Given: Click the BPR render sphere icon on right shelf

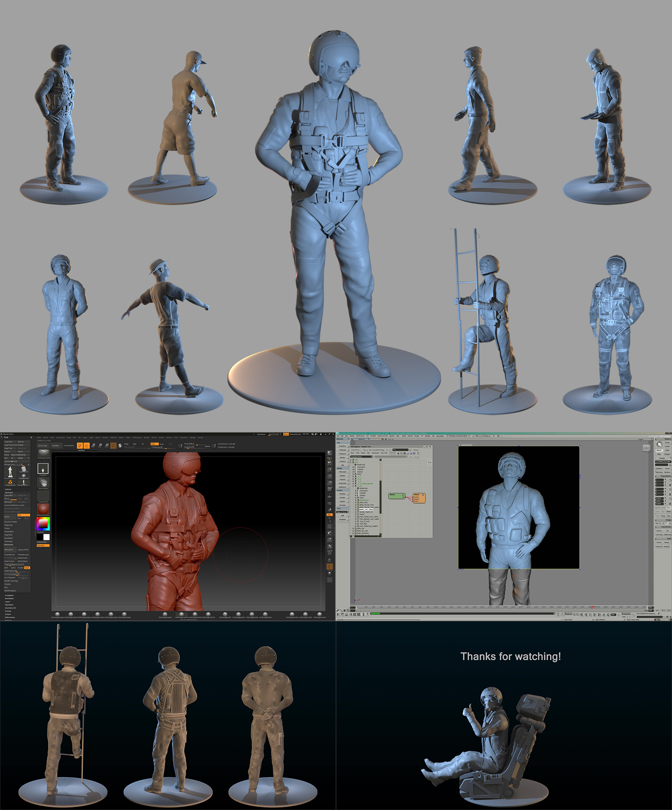Looking at the screenshot, I should tap(330, 453).
